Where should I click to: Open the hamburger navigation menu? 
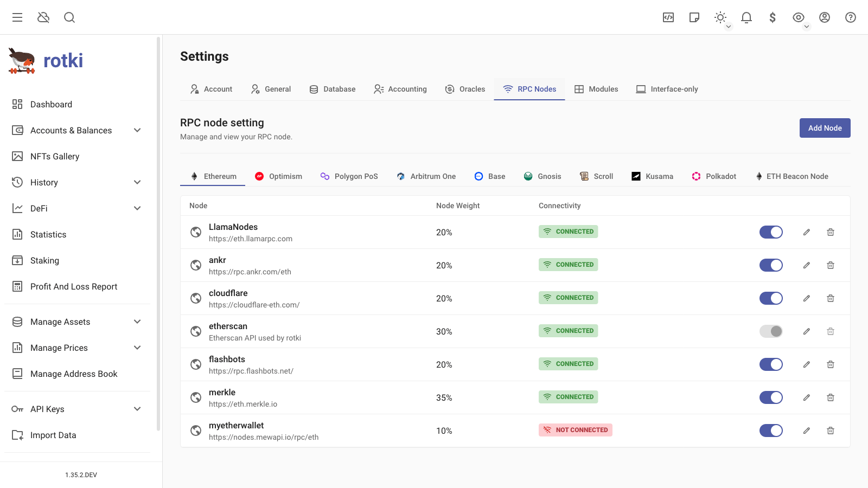[17, 17]
